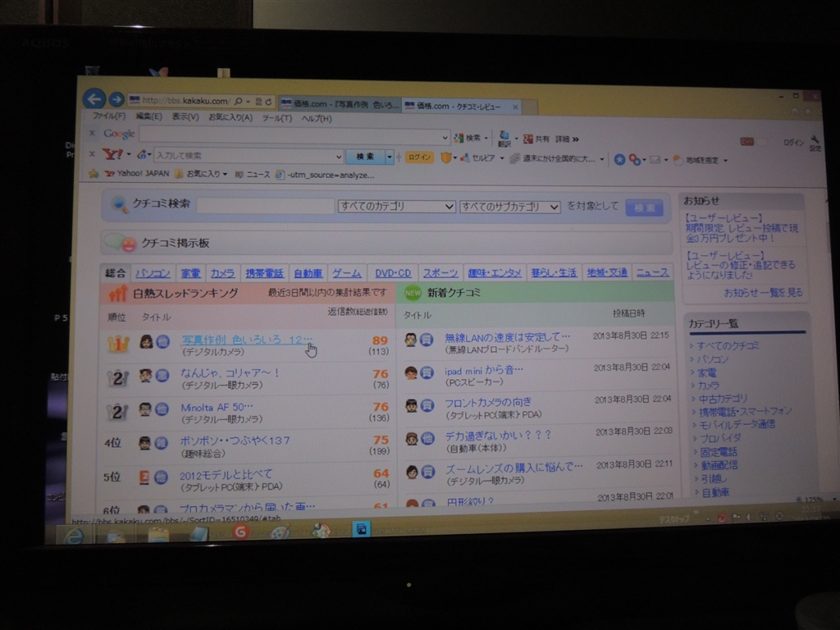Click the browser Back arrow button
The height and width of the screenshot is (630, 840).
(x=94, y=98)
